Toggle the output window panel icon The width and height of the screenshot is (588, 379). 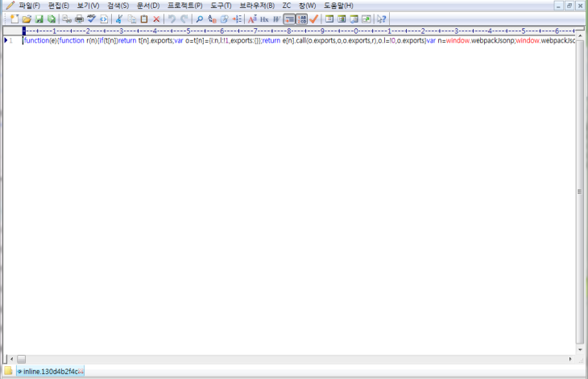[x=354, y=19]
